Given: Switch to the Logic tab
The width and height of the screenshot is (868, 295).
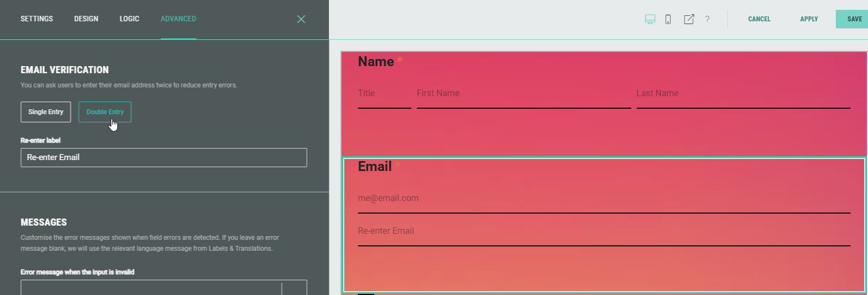Looking at the screenshot, I should [x=129, y=19].
